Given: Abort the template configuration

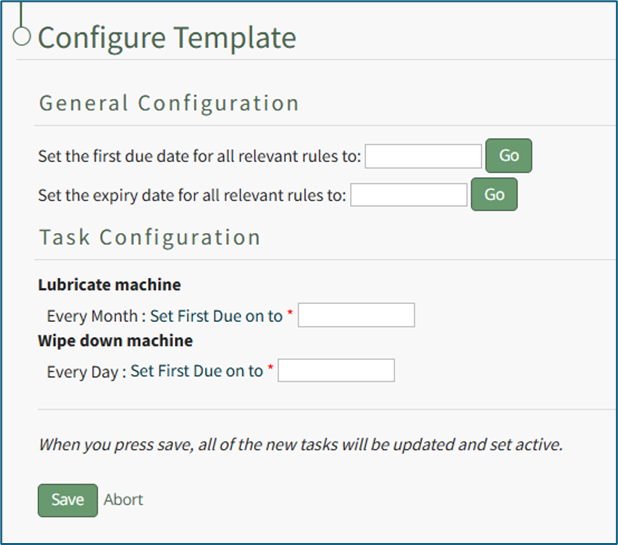Looking at the screenshot, I should [x=123, y=500].
